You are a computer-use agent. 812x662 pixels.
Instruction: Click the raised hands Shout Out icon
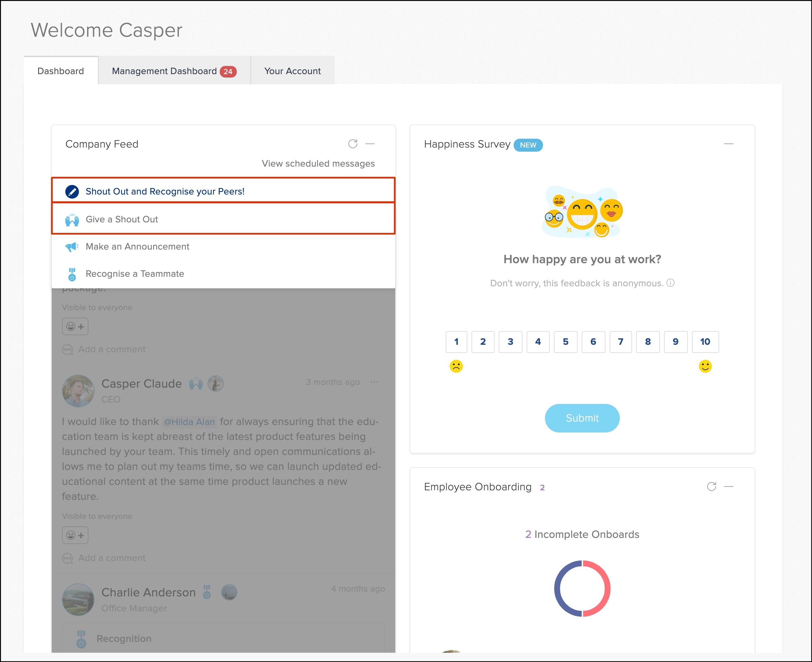(x=72, y=220)
